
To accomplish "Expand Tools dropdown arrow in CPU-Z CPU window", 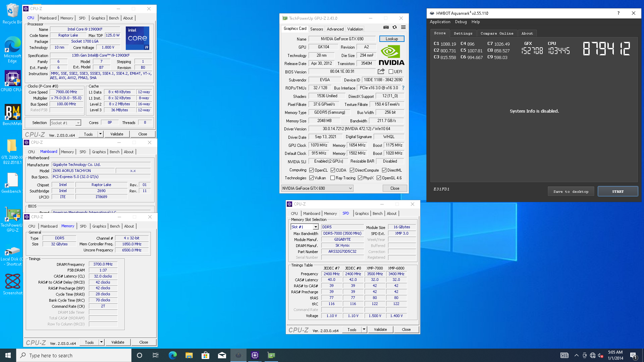I will [x=100, y=134].
